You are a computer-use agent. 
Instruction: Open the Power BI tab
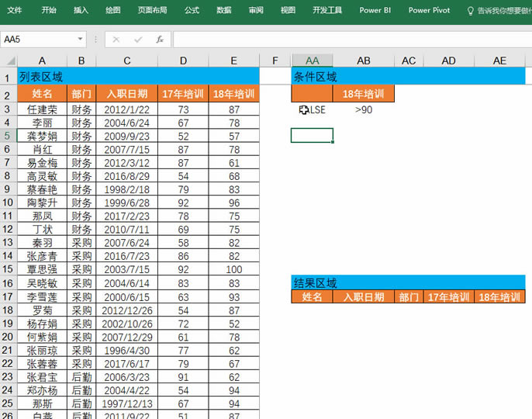tap(375, 10)
